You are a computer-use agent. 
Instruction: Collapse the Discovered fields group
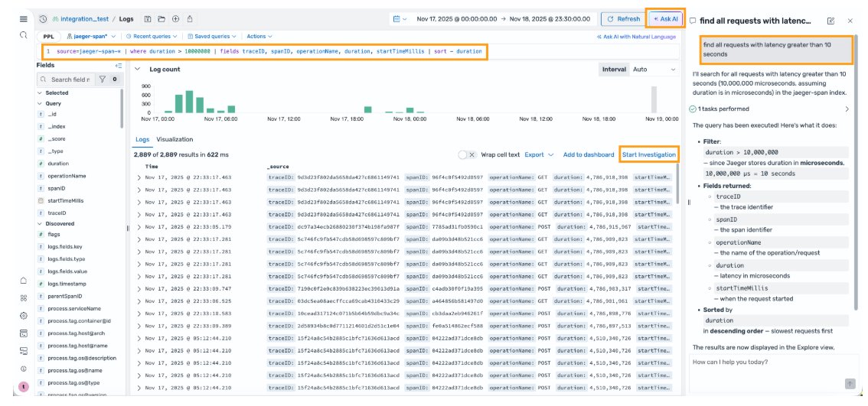point(40,223)
